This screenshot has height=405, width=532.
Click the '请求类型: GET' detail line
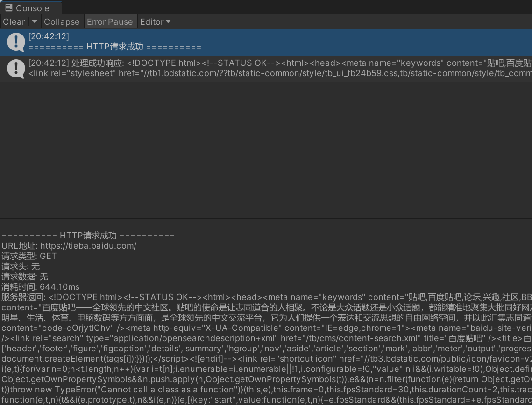[x=29, y=256]
